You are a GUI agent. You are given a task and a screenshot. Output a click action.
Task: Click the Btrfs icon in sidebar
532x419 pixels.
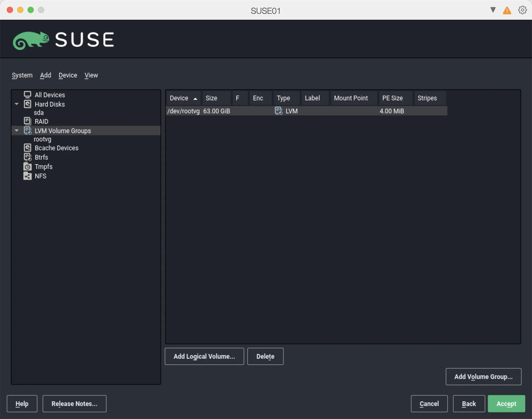coord(28,157)
